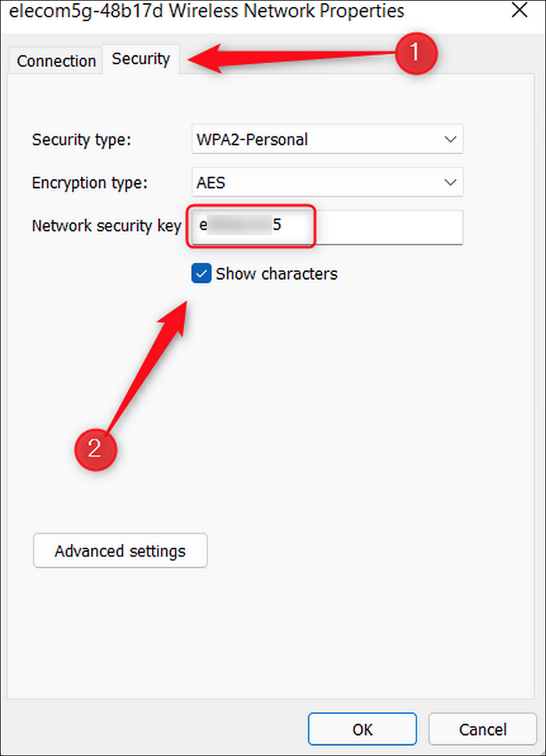Click the Encryption type label
546x756 pixels.
89,182
